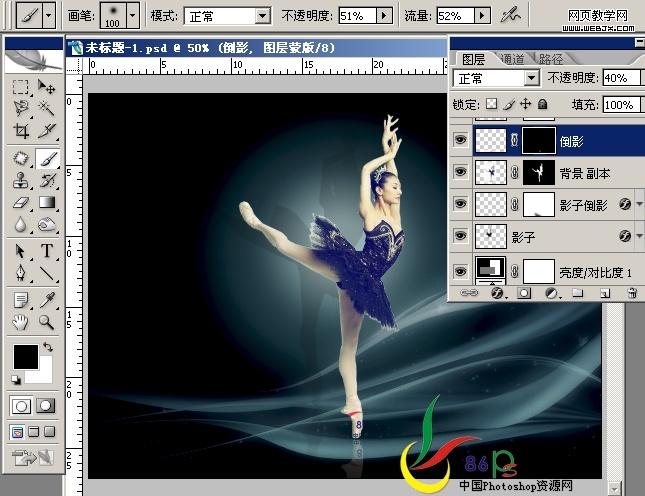The image size is (645, 496).
Task: Open the brush preset picker arrow
Action: coord(132,16)
